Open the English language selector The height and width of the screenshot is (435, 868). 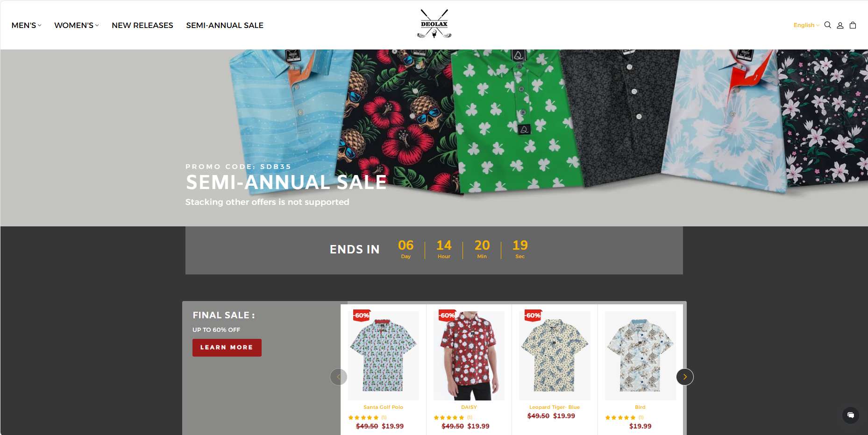tap(806, 25)
